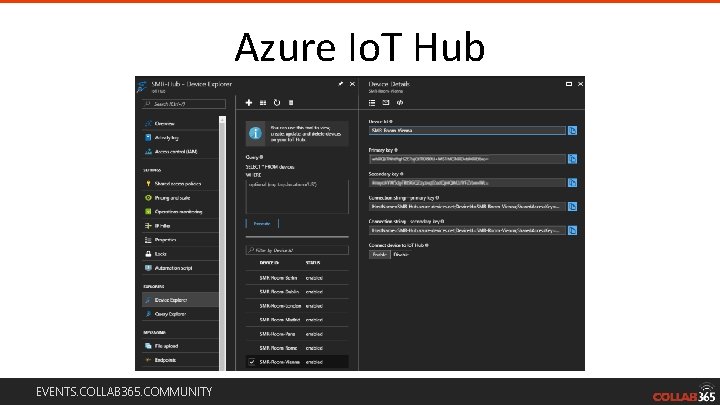Add a new device with plus icon
The height and width of the screenshot is (405, 720).
click(x=248, y=102)
